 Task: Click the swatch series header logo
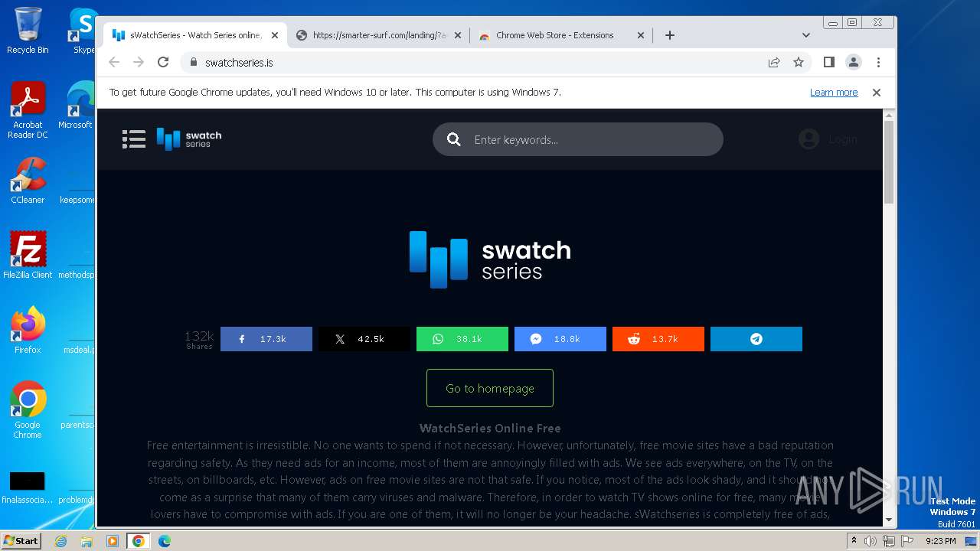tap(189, 139)
